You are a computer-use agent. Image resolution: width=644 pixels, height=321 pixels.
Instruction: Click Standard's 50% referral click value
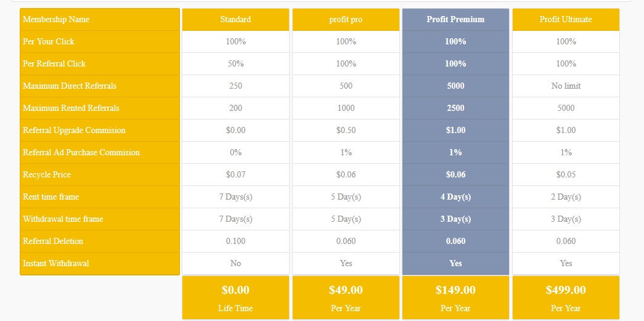(x=236, y=63)
